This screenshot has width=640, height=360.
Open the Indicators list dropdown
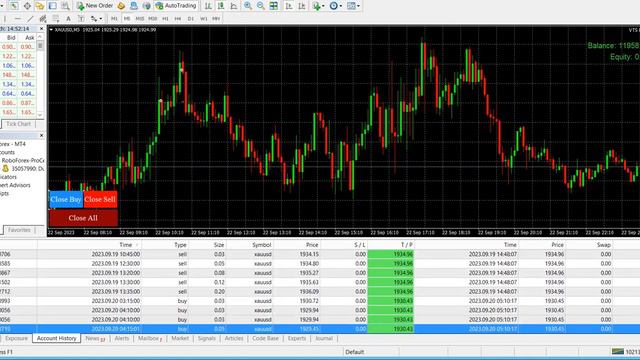[318, 6]
